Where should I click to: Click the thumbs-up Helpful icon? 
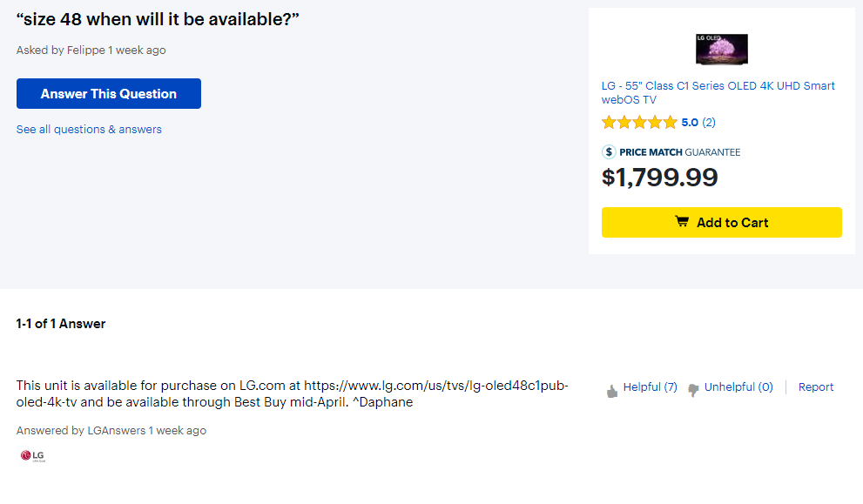(x=612, y=391)
